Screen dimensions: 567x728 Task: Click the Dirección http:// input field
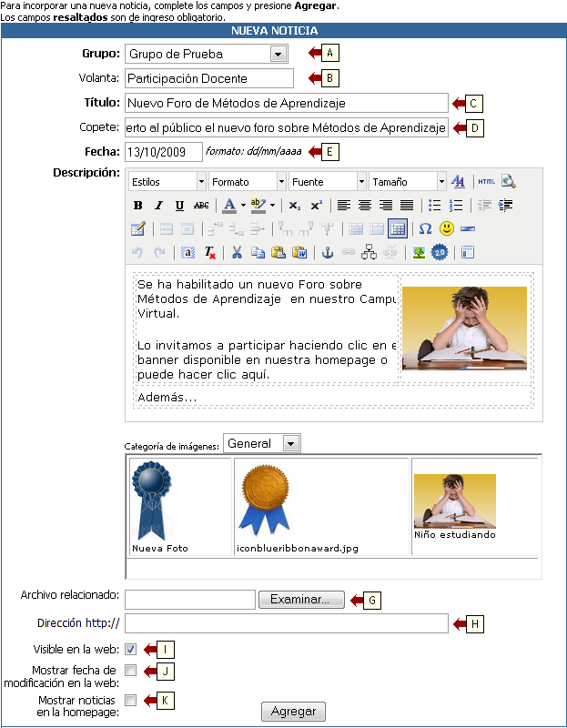tap(287, 623)
